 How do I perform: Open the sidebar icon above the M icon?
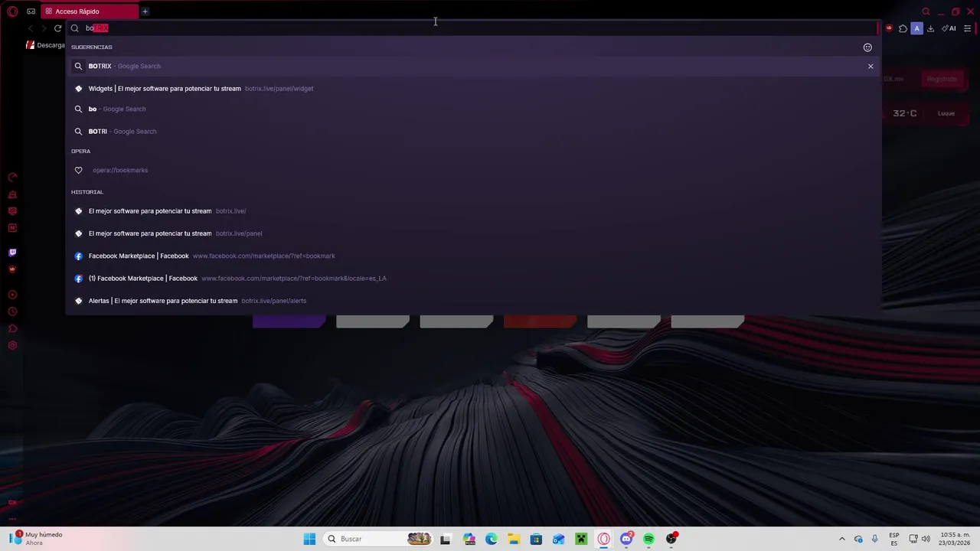(x=12, y=211)
